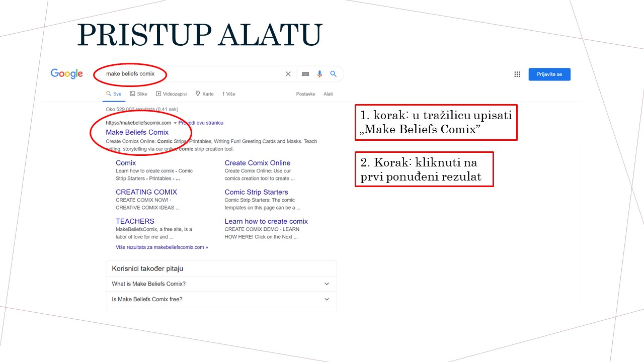Image resolution: width=644 pixels, height=362 pixels.
Task: Open the CREATING COMIX sitelink
Action: coord(146,192)
